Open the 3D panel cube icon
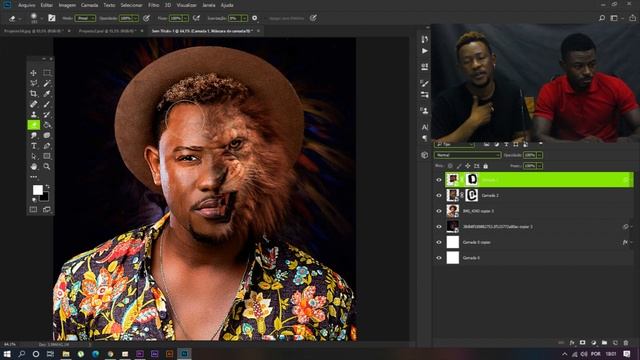The image size is (640, 360). coord(424,155)
